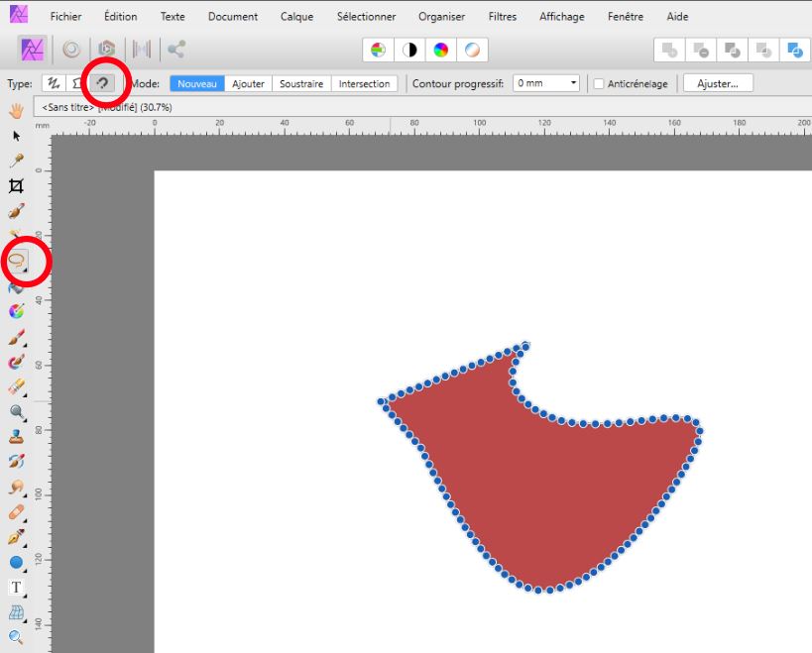Choose the Gradient colour wheel tool

(x=17, y=311)
